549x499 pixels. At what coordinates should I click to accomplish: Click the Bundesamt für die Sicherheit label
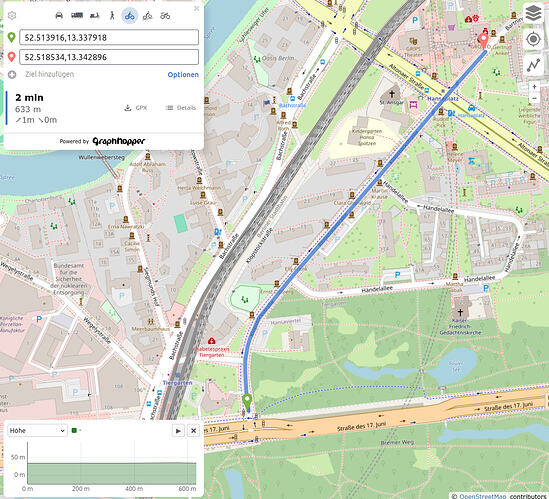[69, 279]
